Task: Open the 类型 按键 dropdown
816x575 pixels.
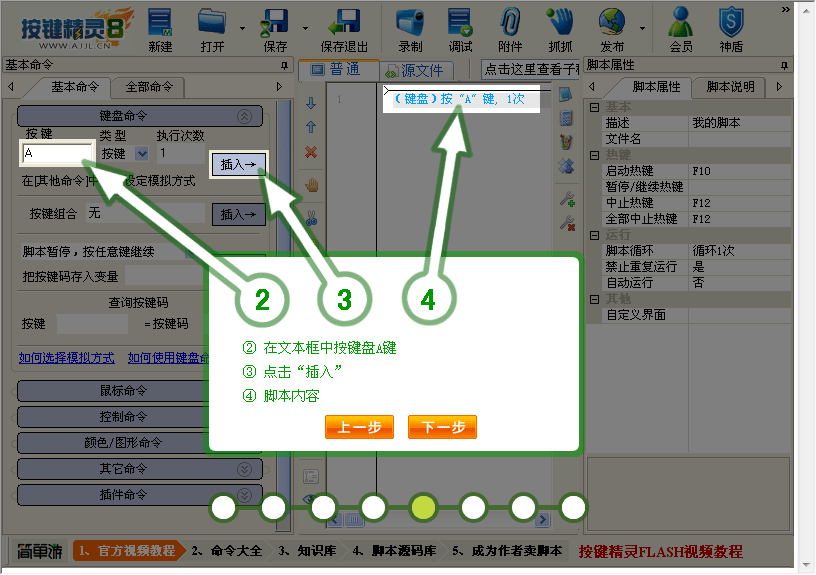Action: click(142, 154)
